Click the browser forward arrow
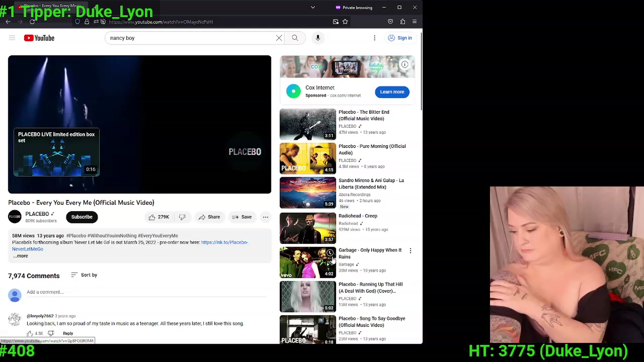The image size is (644, 362). [x=20, y=22]
